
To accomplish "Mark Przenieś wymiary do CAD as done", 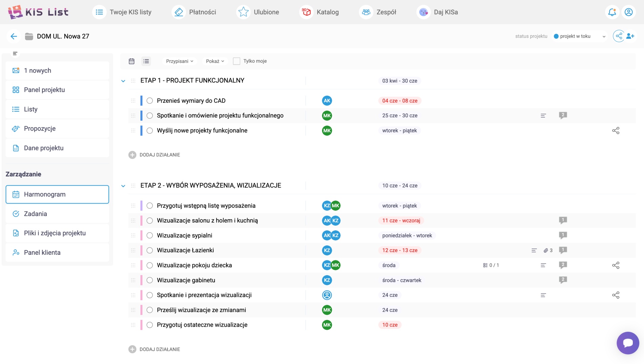I will coord(149,101).
